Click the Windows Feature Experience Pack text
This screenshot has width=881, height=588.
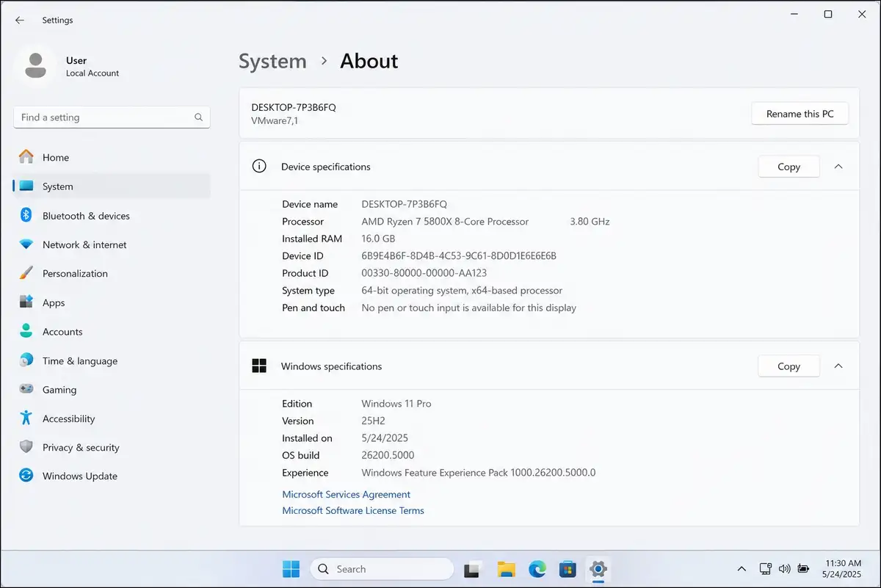click(479, 473)
